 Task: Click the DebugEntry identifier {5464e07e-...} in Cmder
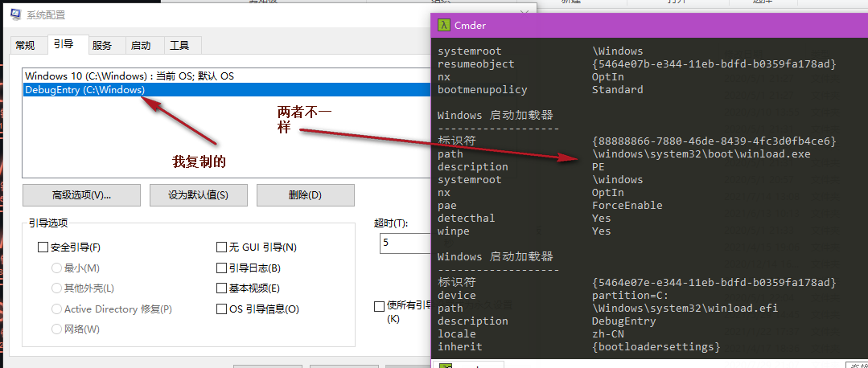714,282
